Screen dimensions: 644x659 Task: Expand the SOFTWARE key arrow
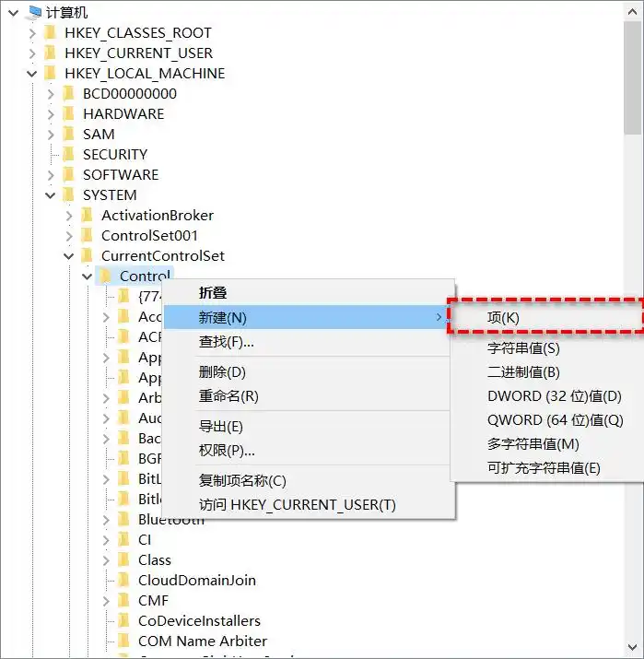pyautogui.click(x=51, y=175)
